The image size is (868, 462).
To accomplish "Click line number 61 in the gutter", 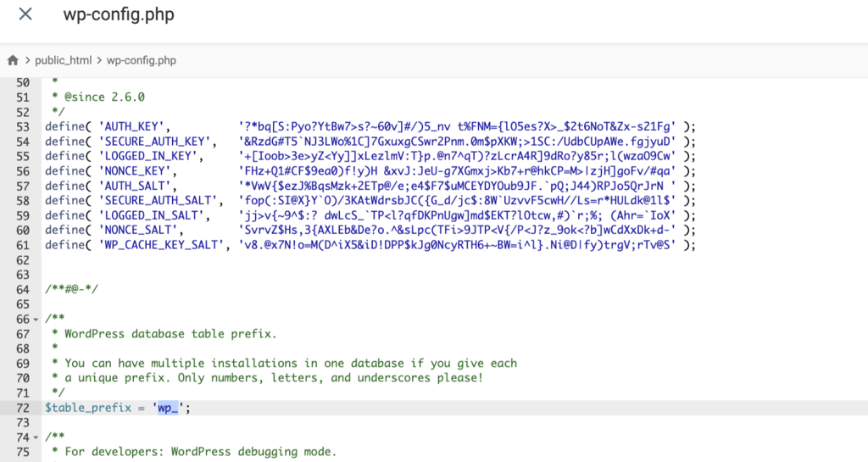I will pos(21,245).
